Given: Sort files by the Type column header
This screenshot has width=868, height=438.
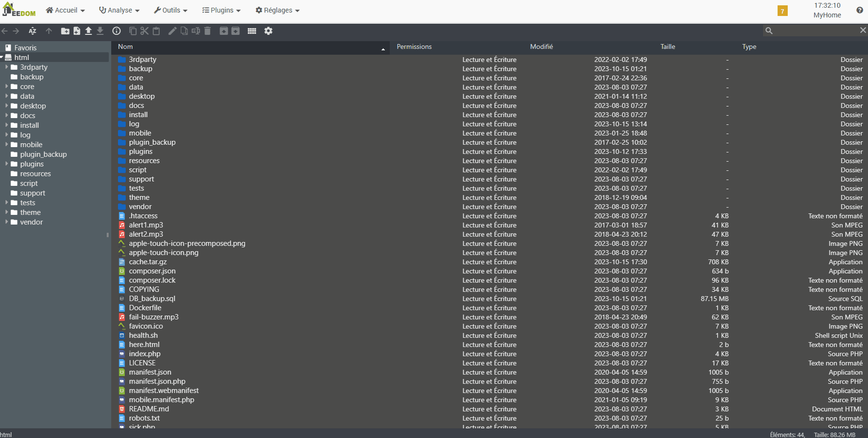Looking at the screenshot, I should (802, 47).
